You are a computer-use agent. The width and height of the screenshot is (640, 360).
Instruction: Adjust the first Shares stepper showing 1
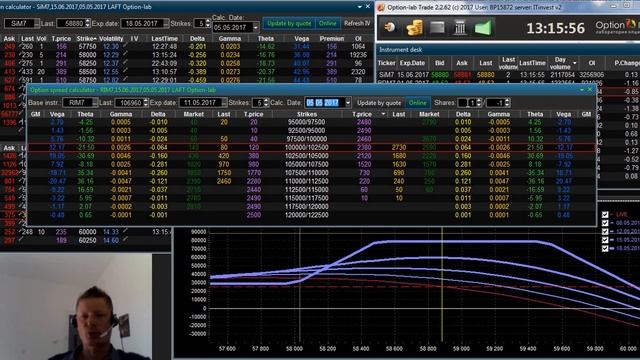[479, 103]
